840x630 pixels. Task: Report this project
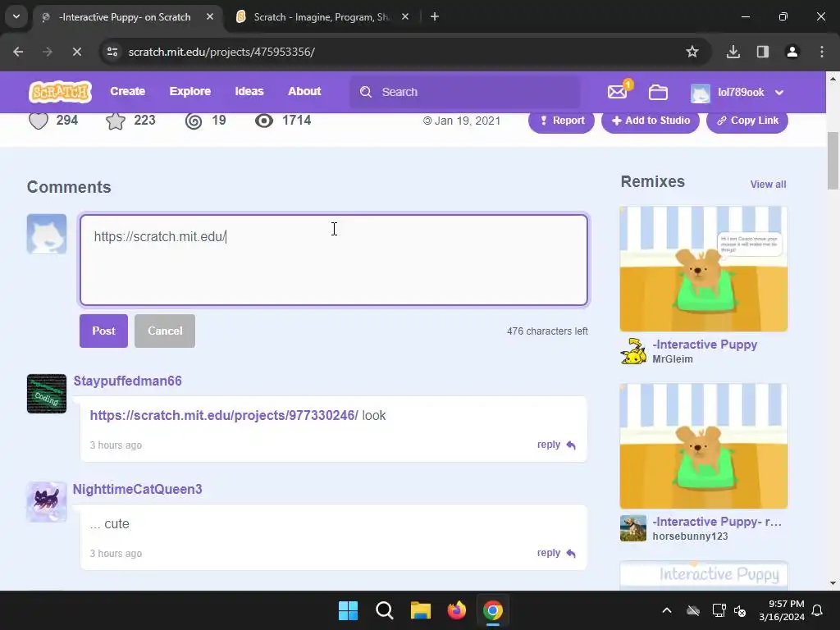coord(561,121)
